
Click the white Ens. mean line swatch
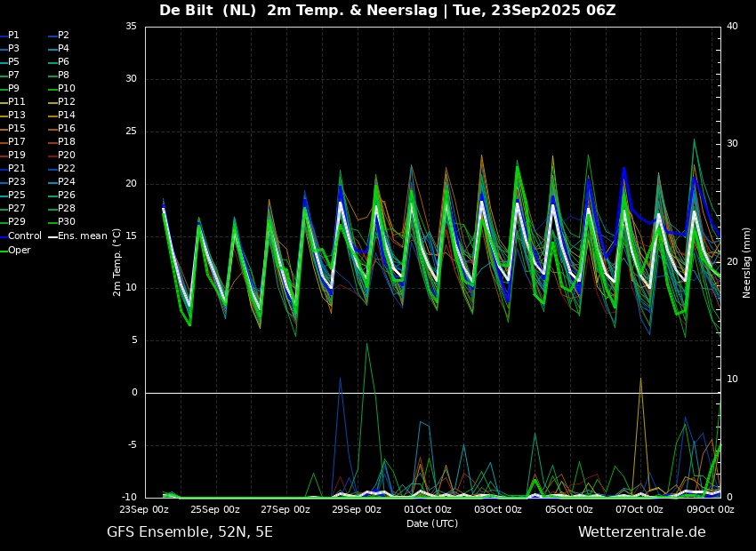52,236
